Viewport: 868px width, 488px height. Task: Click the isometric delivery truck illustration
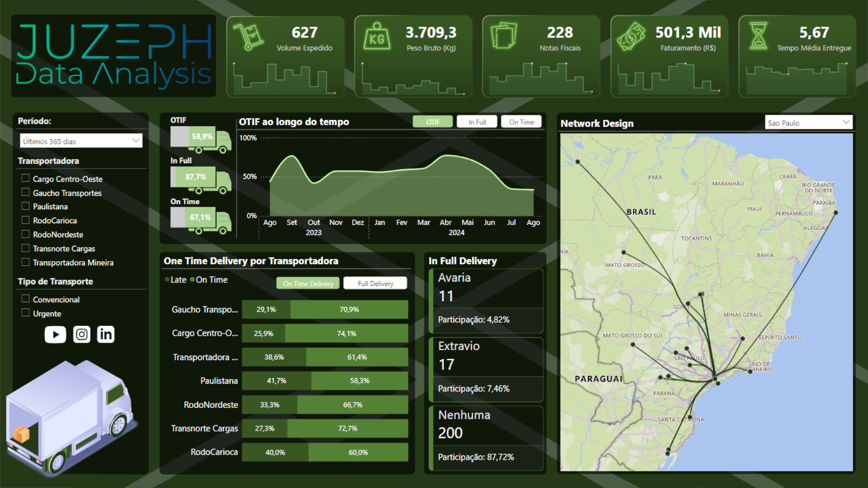pyautogui.click(x=70, y=418)
